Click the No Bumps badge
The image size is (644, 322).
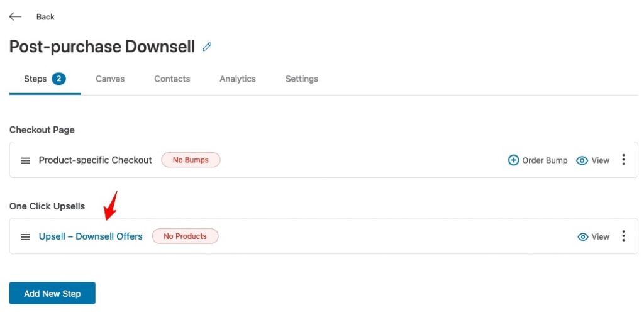(x=191, y=160)
